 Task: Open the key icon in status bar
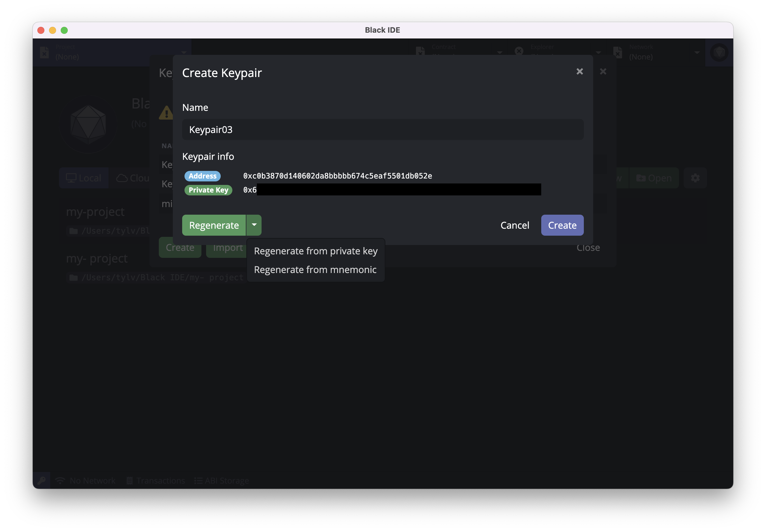coord(41,480)
